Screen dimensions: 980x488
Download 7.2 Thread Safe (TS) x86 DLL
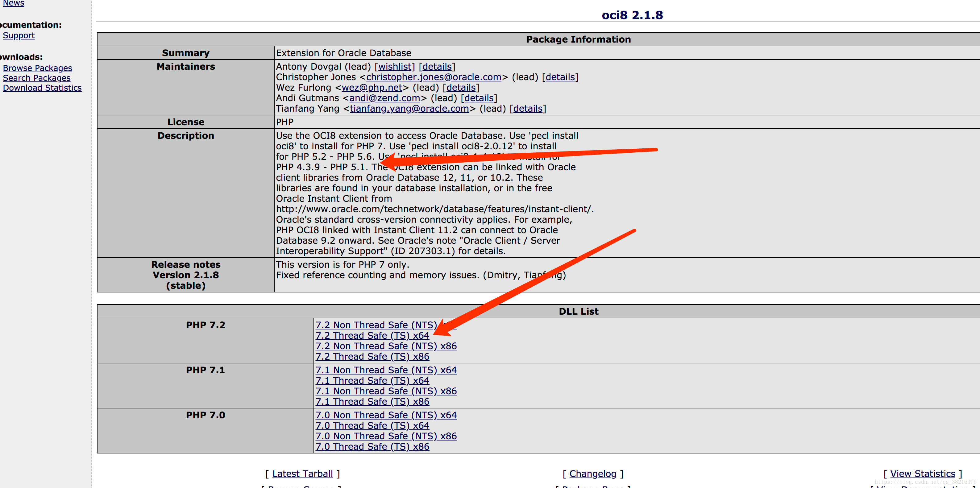point(372,357)
